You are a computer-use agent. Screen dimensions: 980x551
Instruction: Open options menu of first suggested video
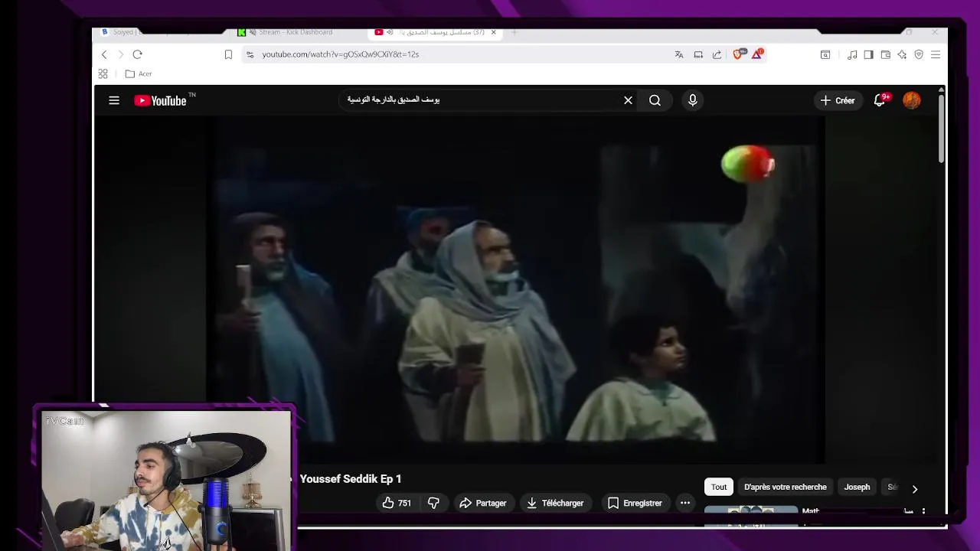[x=923, y=511]
